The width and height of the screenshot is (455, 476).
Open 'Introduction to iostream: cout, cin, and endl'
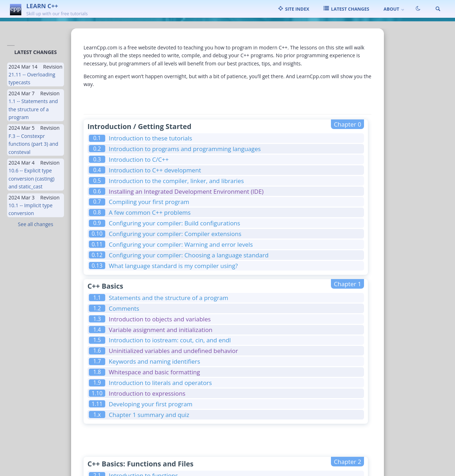170,340
